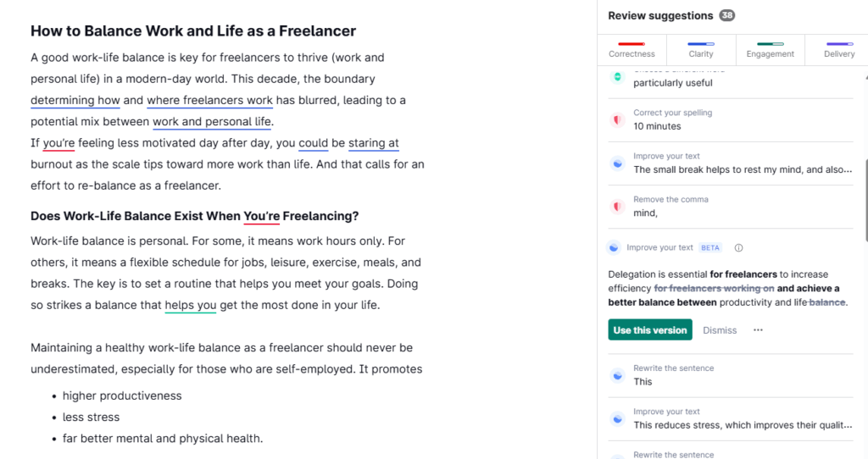Expand the 'Remove the comma' suggestion

731,207
